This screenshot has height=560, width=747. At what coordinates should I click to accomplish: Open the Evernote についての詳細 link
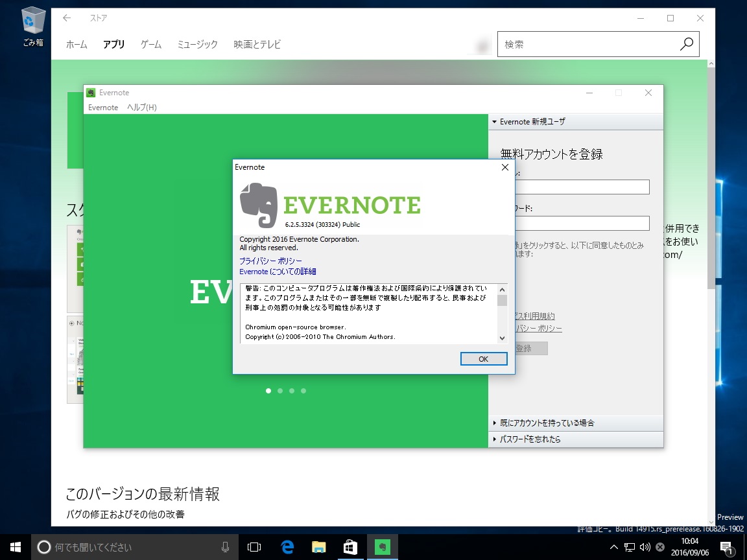point(278,271)
